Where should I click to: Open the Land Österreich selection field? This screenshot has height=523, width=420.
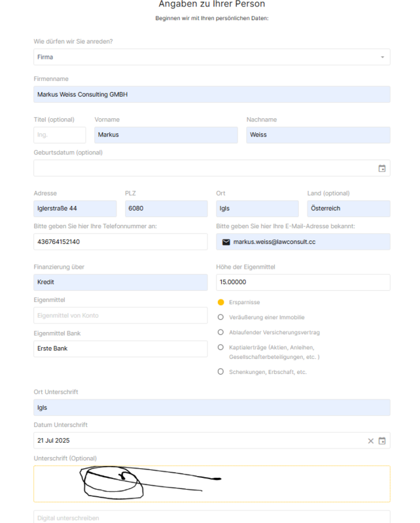point(348,209)
